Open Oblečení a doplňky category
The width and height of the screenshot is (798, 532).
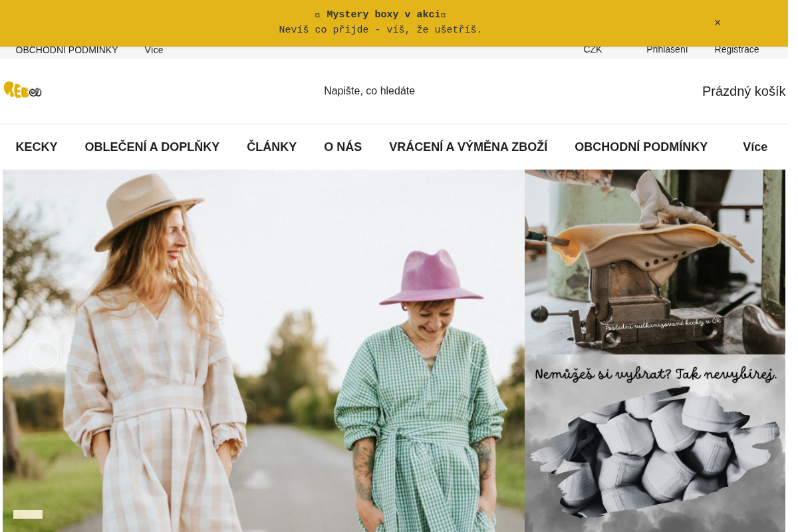tap(152, 147)
